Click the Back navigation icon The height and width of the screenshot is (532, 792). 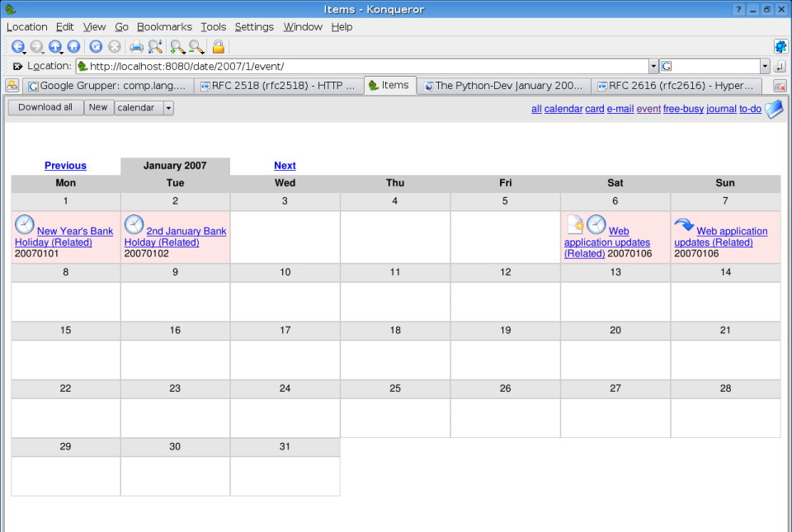[18, 46]
